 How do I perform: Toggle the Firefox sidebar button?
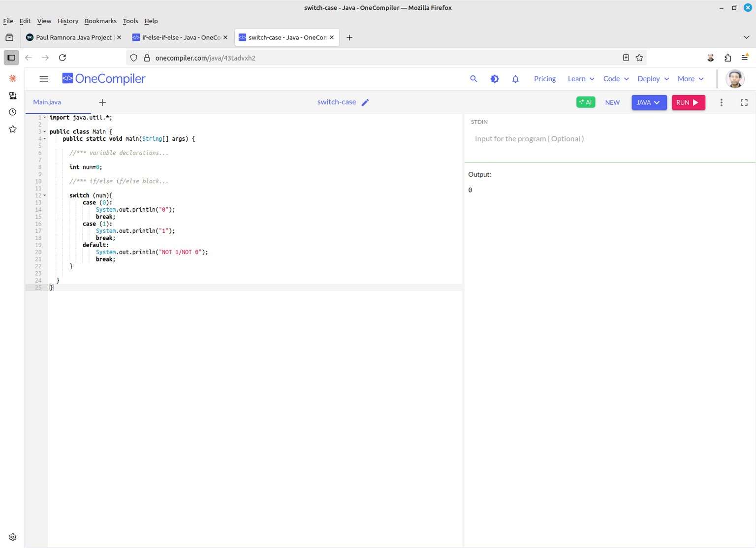tap(11, 58)
